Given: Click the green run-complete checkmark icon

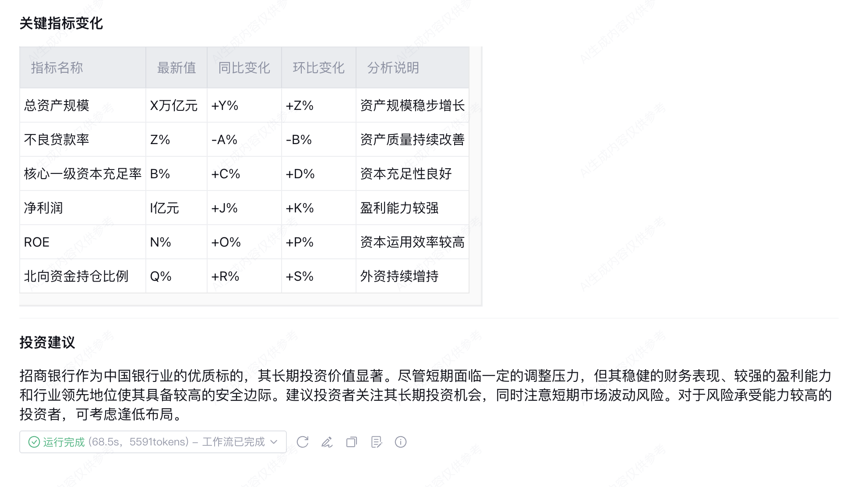Looking at the screenshot, I should 34,442.
